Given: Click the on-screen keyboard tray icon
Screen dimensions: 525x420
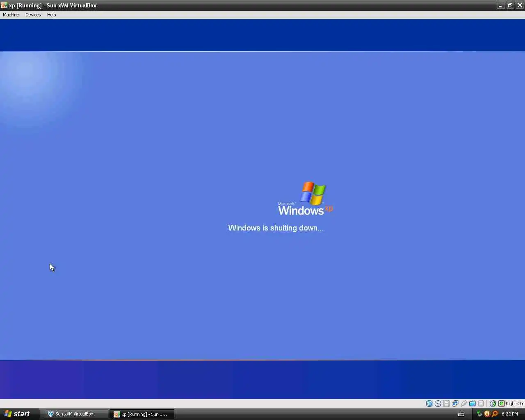Looking at the screenshot, I should point(461,414).
